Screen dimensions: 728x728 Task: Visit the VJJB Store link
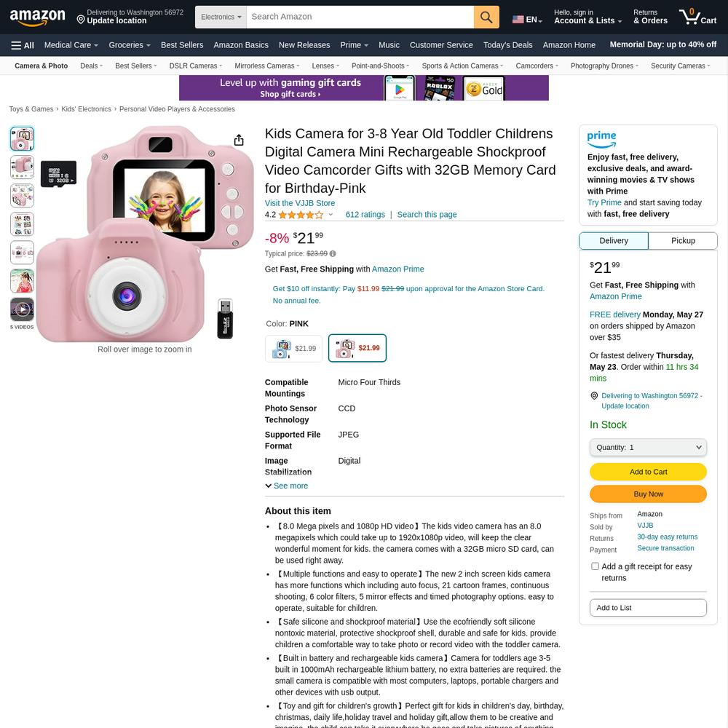tap(299, 203)
